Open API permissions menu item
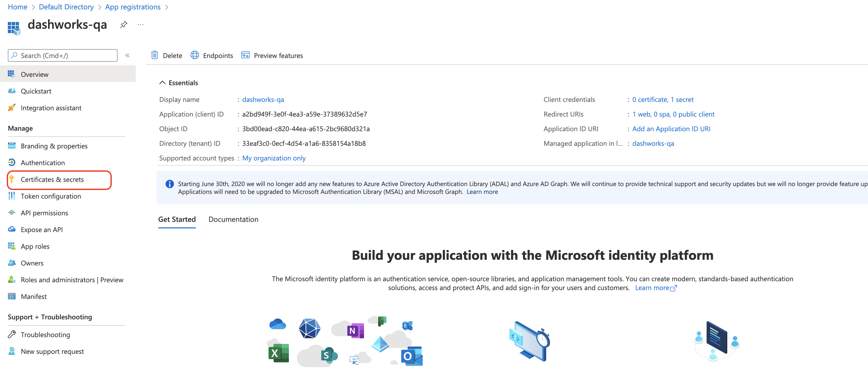This screenshot has height=369, width=868. pyautogui.click(x=44, y=213)
